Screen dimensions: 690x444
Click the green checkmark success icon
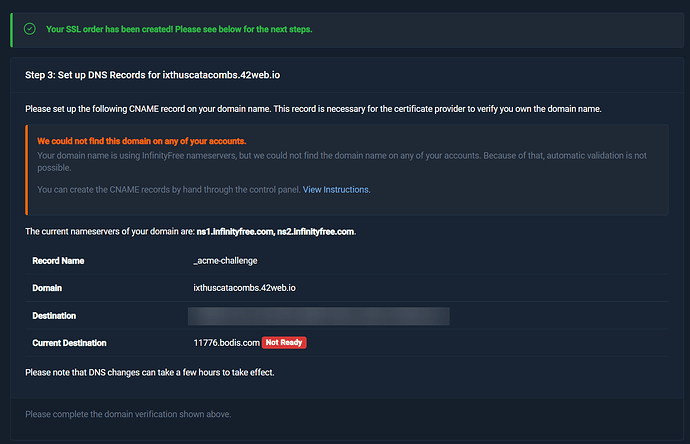pyautogui.click(x=30, y=29)
